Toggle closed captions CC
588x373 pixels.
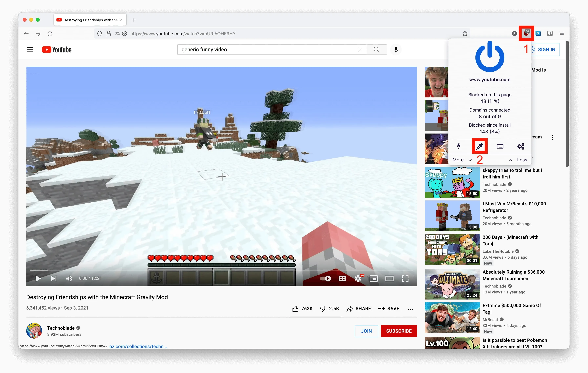click(342, 279)
